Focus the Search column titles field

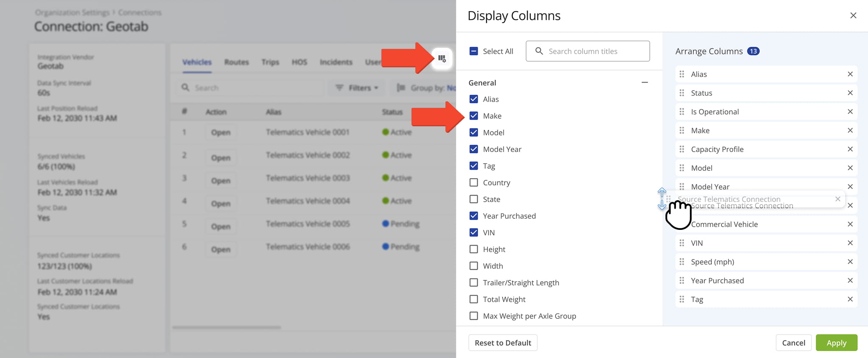[x=587, y=51]
